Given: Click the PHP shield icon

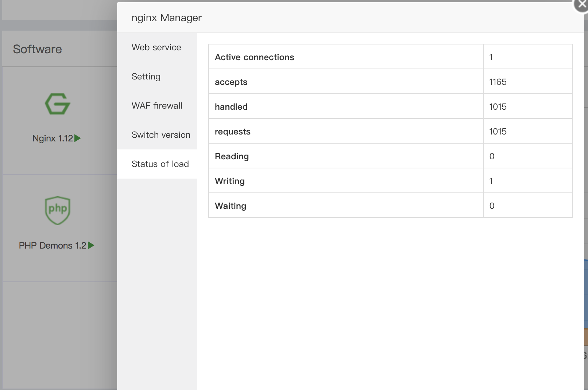Looking at the screenshot, I should (58, 211).
